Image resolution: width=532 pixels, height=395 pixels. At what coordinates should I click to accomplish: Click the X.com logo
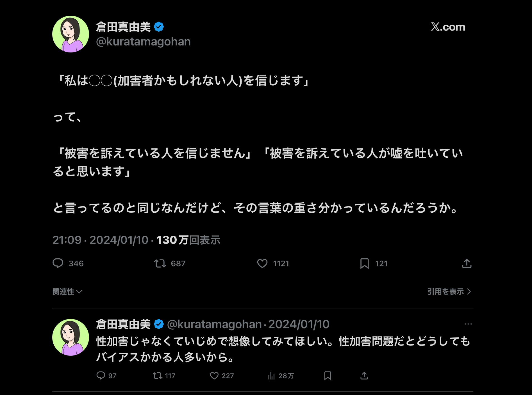tap(448, 27)
